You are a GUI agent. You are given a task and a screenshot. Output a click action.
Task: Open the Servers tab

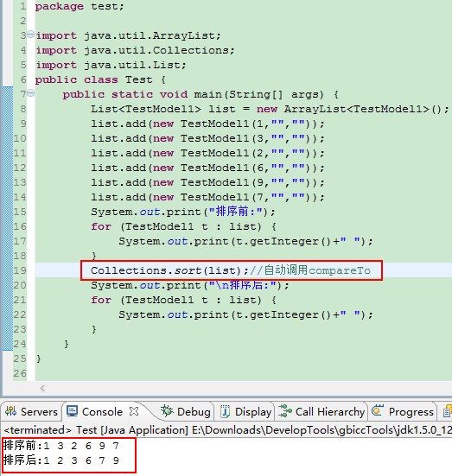32,412
